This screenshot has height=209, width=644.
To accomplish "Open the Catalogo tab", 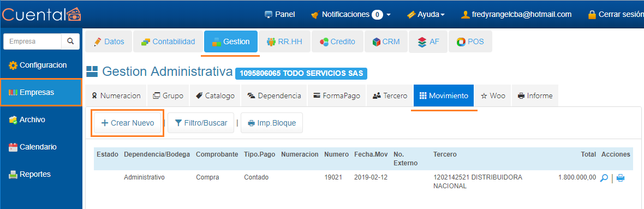I will pyautogui.click(x=215, y=95).
